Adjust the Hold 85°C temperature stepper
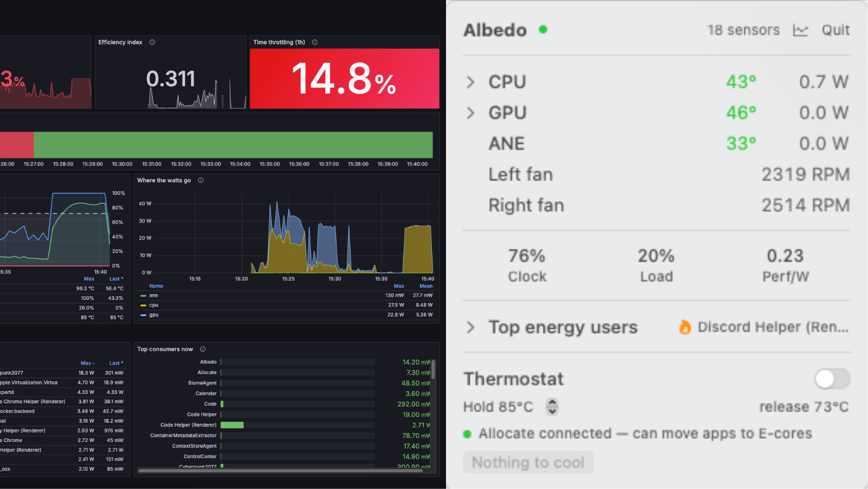The height and width of the screenshot is (489, 868). [552, 406]
